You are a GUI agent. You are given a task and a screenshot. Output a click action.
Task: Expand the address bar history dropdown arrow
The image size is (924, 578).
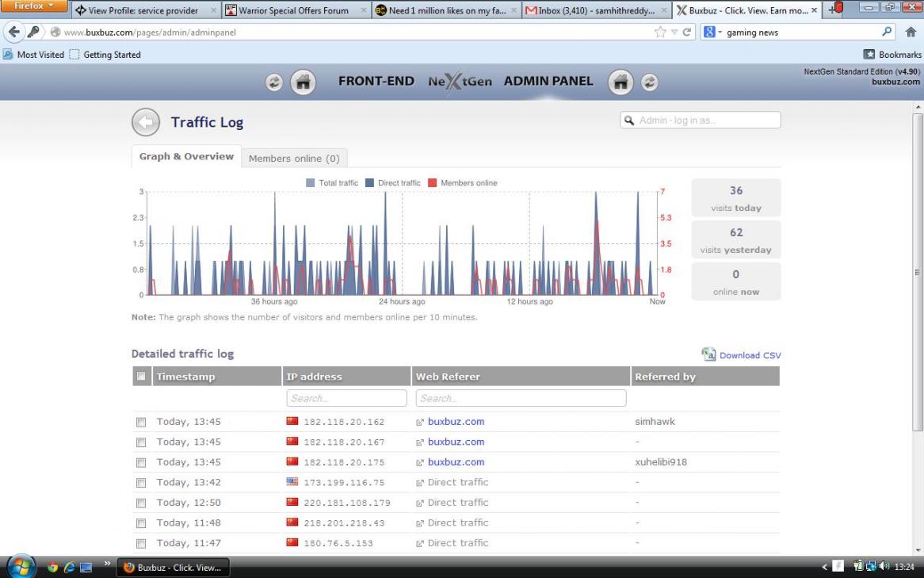coord(674,32)
